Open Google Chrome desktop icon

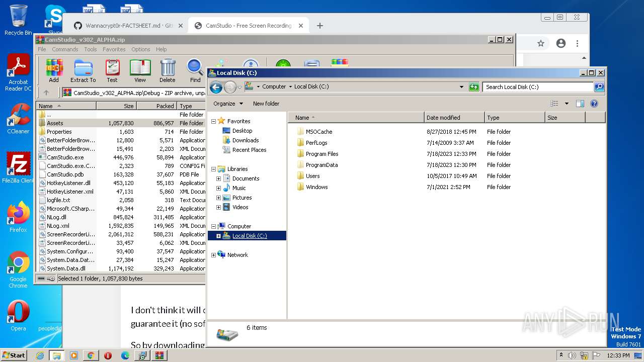point(18,269)
